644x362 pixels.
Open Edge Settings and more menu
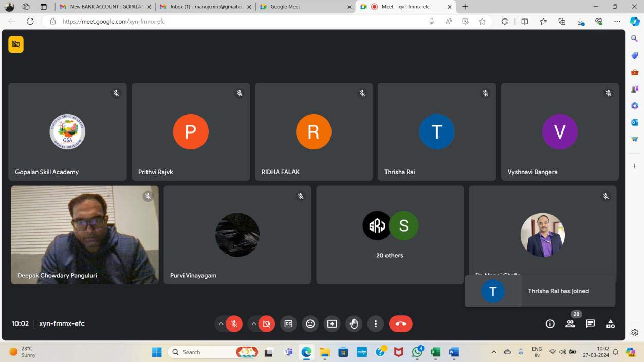pos(617,21)
